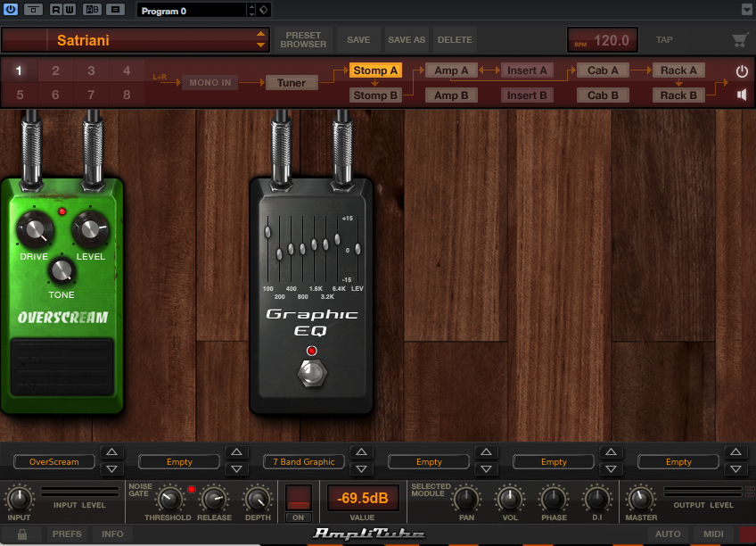Click the PHASE knob
Viewport: 756px width, 546px height.
click(x=554, y=499)
